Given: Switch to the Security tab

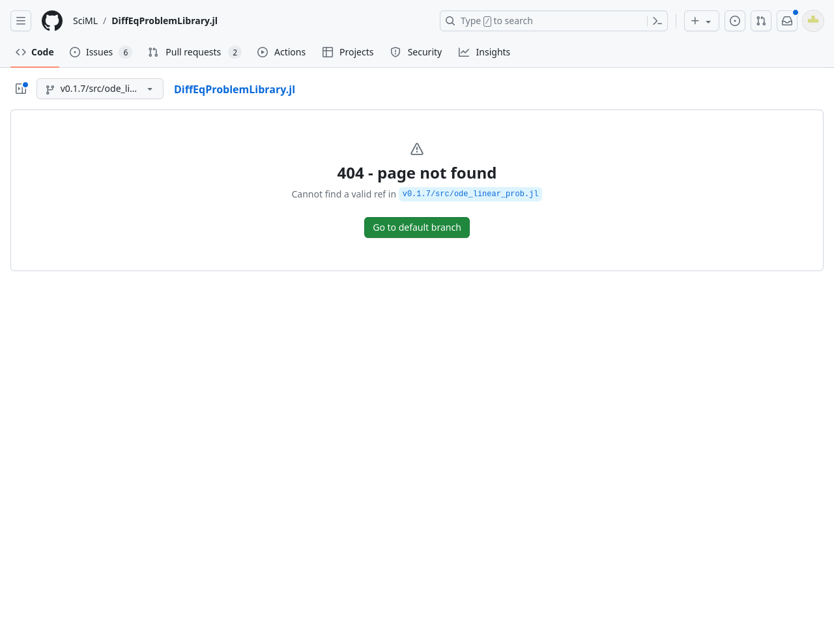Looking at the screenshot, I should point(416,52).
